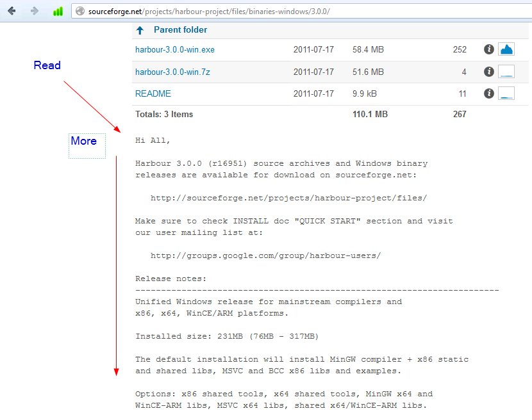Go forward using the browser forward arrow
Screen dimensions: 532x420
tap(34, 11)
